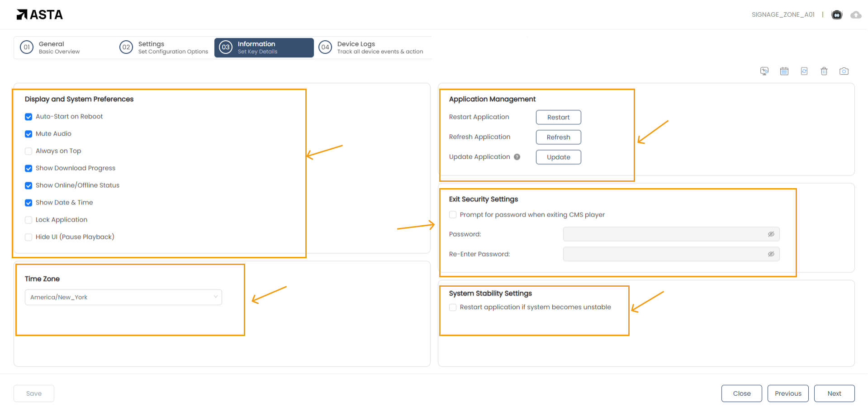Click the cloud upload icon
868x412 pixels.
[x=856, y=15]
